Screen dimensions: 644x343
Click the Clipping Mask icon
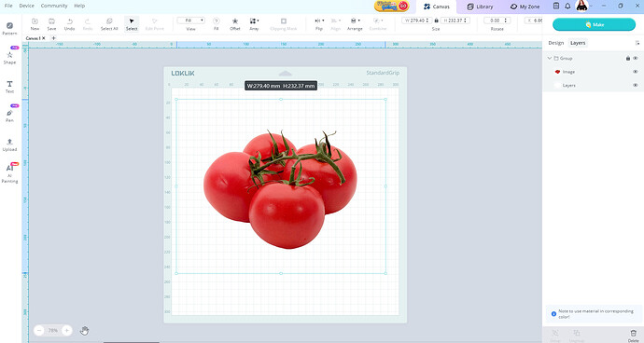click(284, 24)
